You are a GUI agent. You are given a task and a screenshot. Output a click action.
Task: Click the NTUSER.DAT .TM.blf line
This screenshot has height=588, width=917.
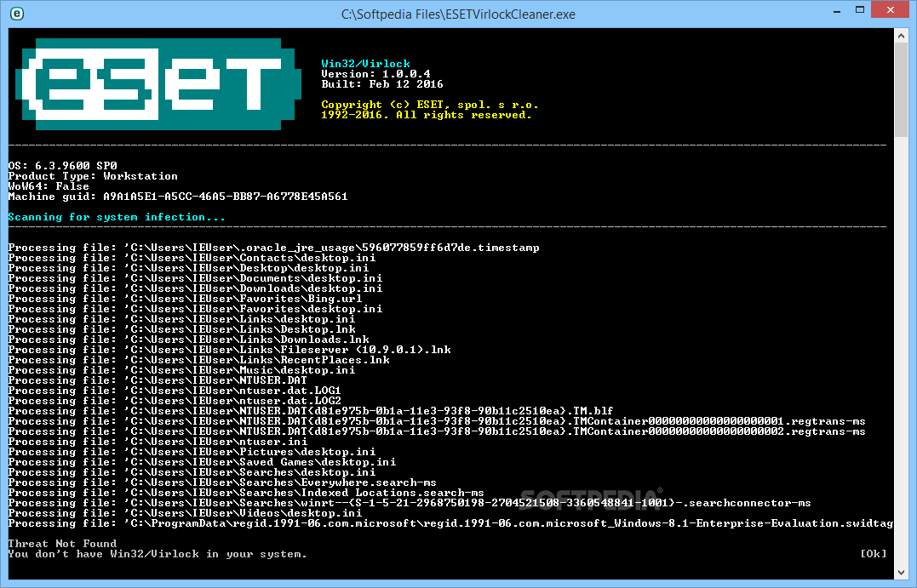[x=311, y=411]
